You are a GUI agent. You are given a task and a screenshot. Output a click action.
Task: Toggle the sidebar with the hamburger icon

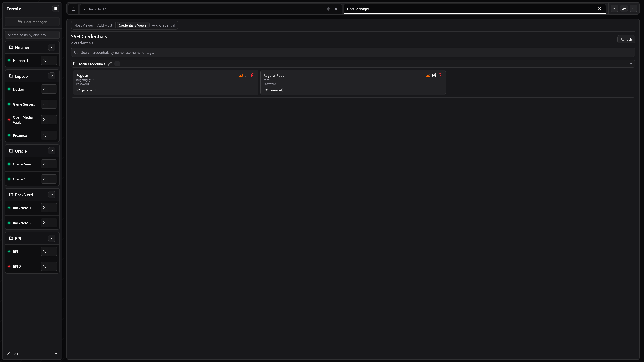tap(56, 9)
